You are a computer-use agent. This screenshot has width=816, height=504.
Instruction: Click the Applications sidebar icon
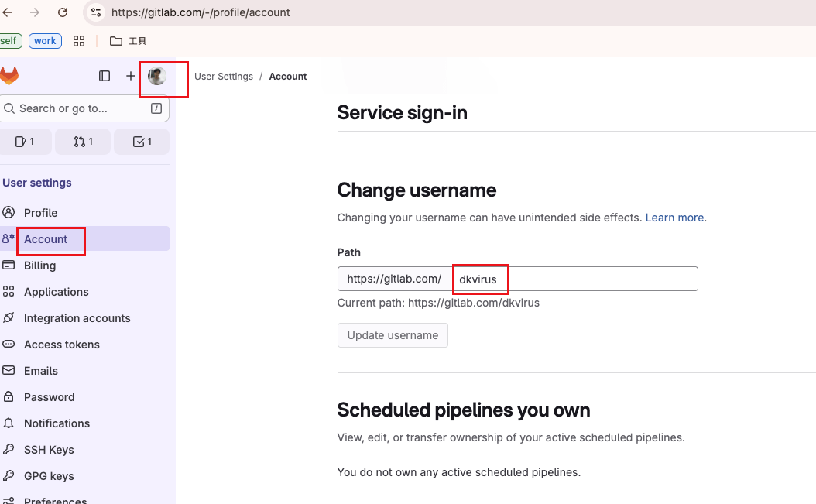tap(9, 292)
